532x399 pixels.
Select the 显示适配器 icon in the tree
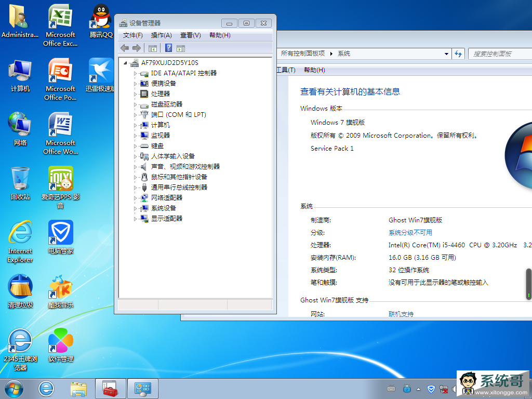[144, 219]
